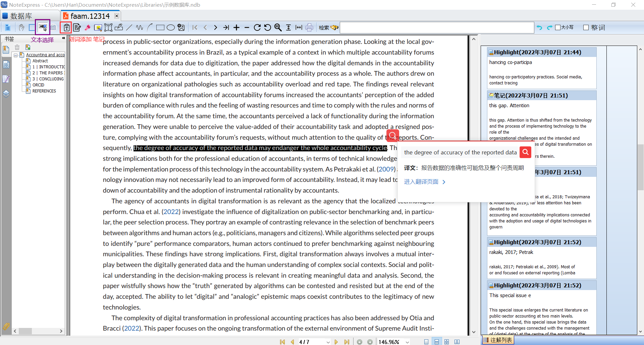This screenshot has height=345, width=644.
Task: Select the dotted rectangle marquee tool
Action: coord(32,27)
